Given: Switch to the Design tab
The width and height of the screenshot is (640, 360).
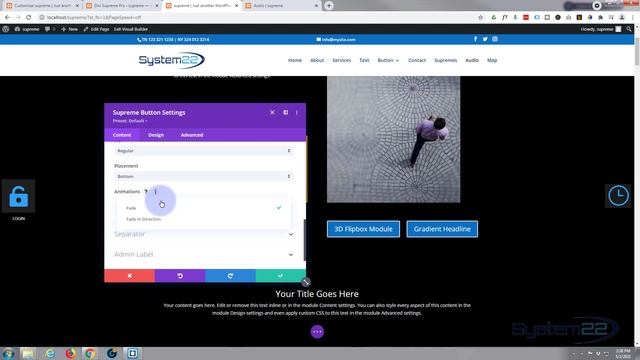Looking at the screenshot, I should click(156, 135).
